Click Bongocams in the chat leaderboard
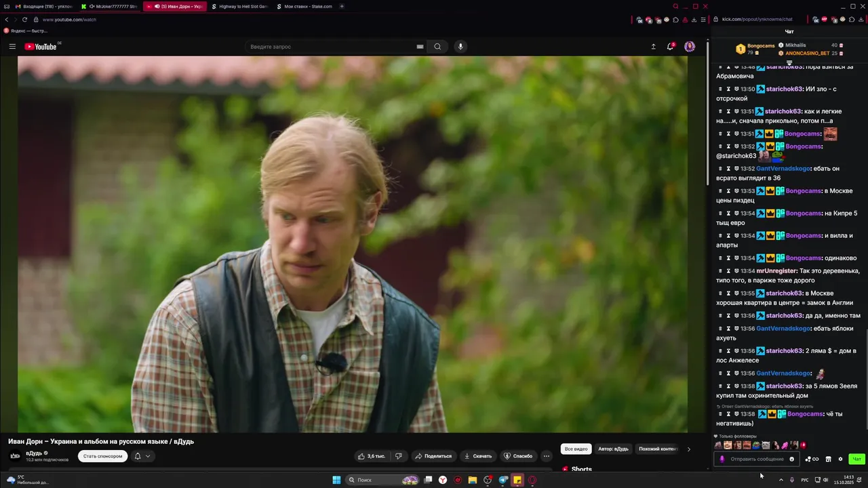The image size is (868, 488). tap(761, 46)
